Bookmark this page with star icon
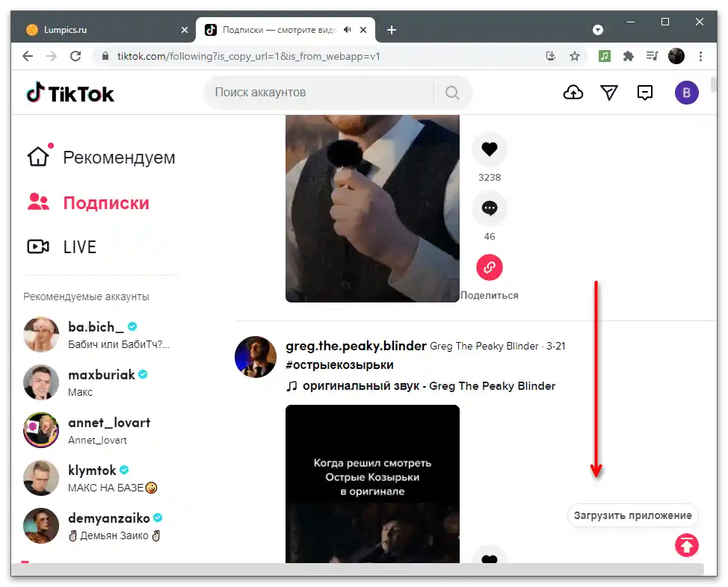728x587 pixels. coord(575,56)
